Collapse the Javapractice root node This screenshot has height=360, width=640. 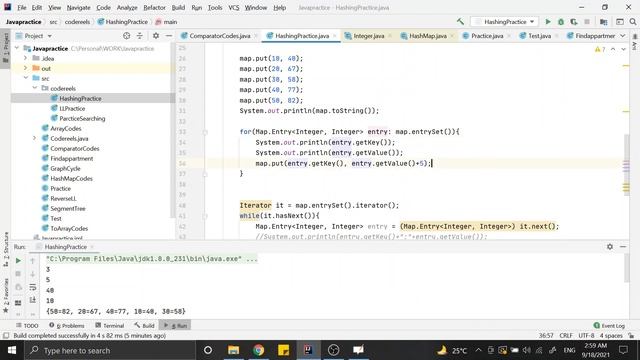click(17, 48)
